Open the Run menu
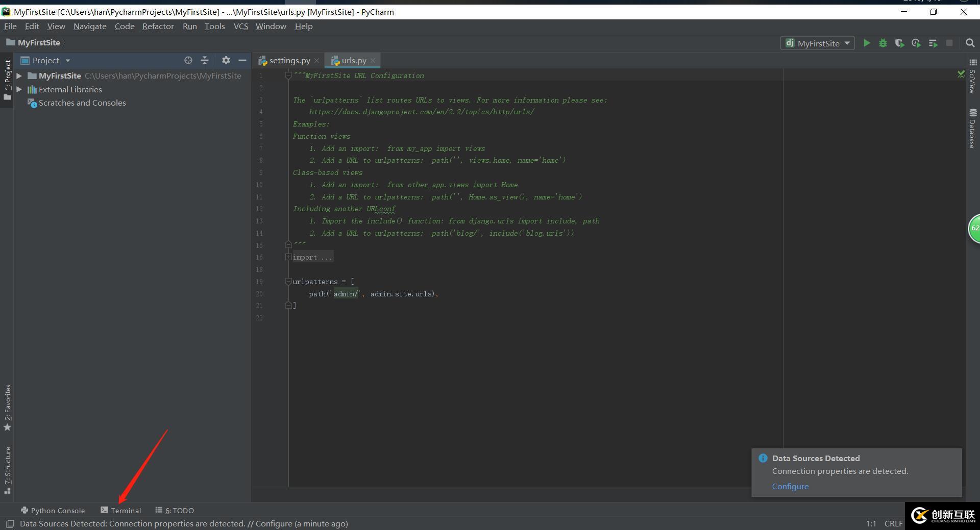 click(x=190, y=27)
